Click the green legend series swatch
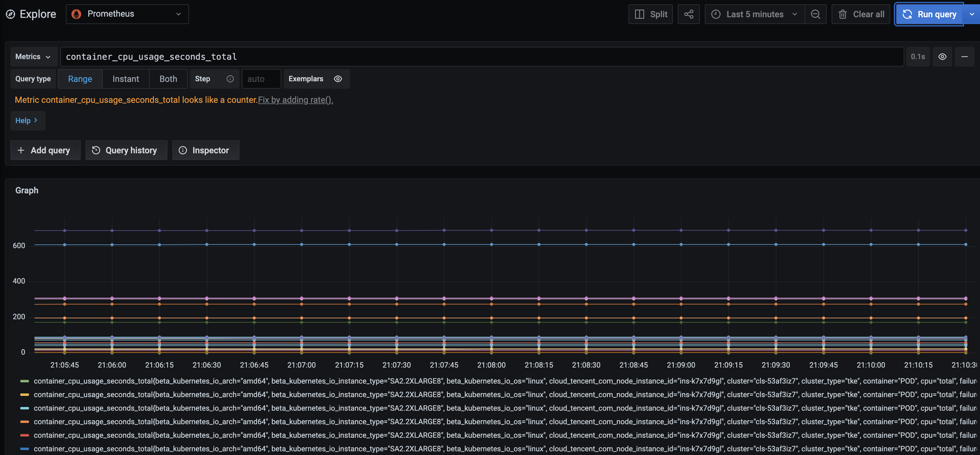This screenshot has width=980, height=455. click(x=24, y=381)
